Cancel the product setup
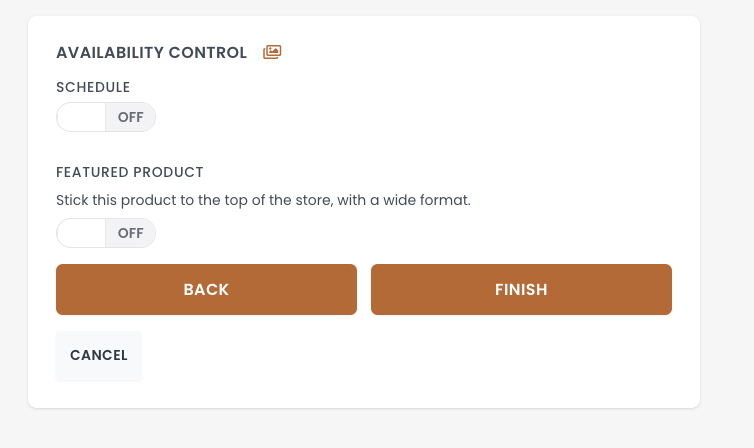This screenshot has width=754, height=448. (x=99, y=355)
